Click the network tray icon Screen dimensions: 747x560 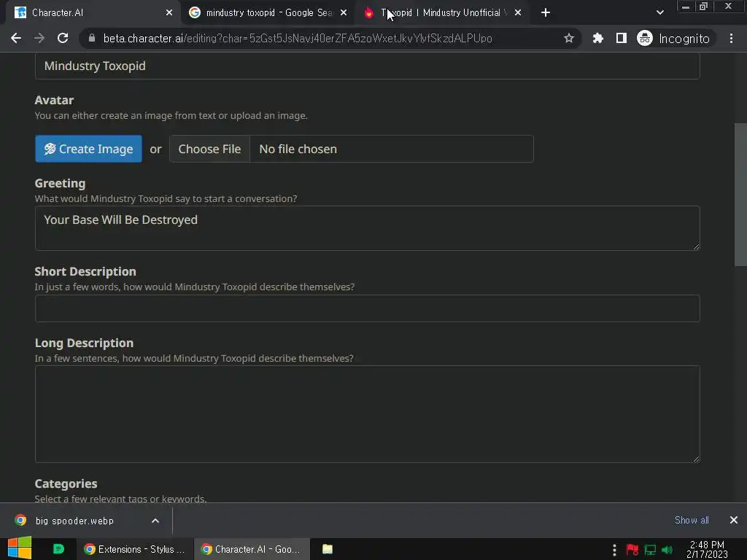[650, 550]
